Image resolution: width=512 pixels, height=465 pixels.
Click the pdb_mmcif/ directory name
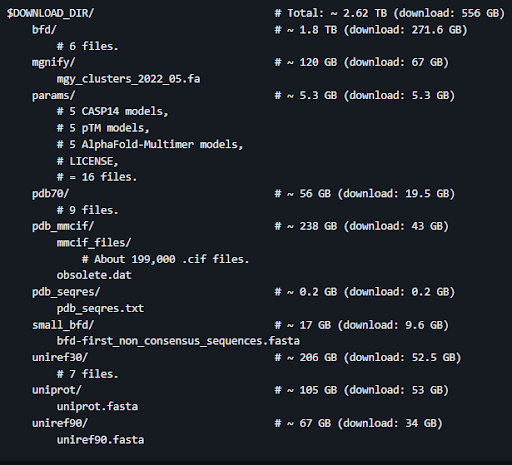63,226
